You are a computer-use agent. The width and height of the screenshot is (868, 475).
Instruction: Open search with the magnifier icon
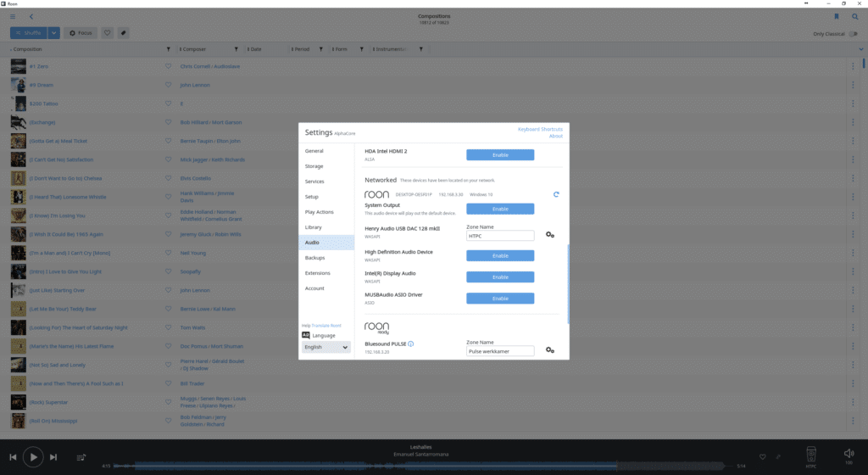coord(854,17)
